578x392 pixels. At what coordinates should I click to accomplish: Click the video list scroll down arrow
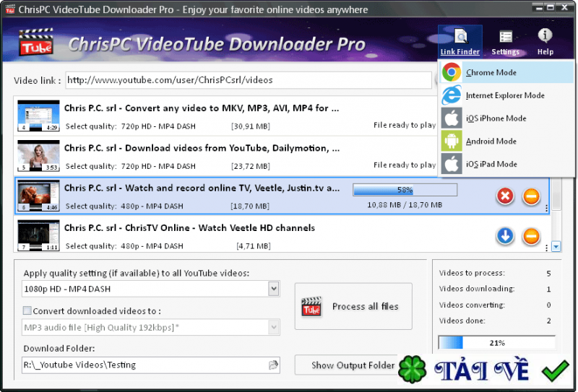pyautogui.click(x=556, y=246)
